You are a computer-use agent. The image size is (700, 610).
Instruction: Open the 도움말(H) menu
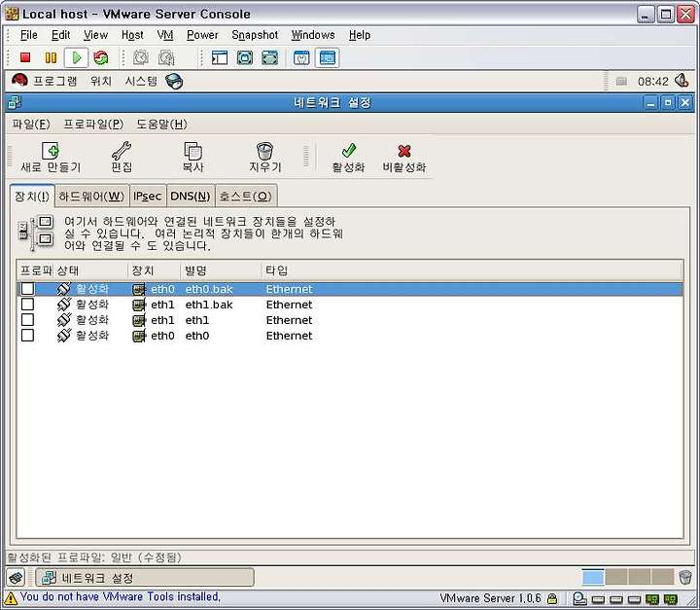pos(161,124)
